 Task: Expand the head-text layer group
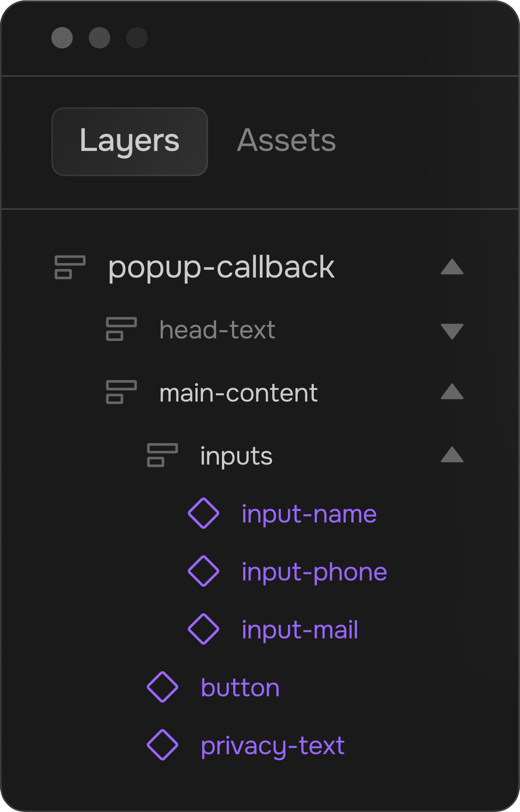click(452, 331)
